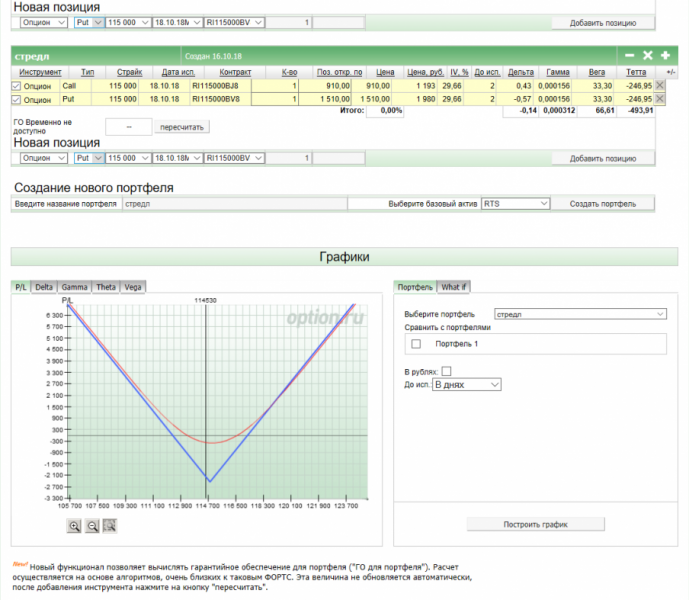Click the zoom in magnifier below the chart
The height and width of the screenshot is (600, 689).
[75, 525]
